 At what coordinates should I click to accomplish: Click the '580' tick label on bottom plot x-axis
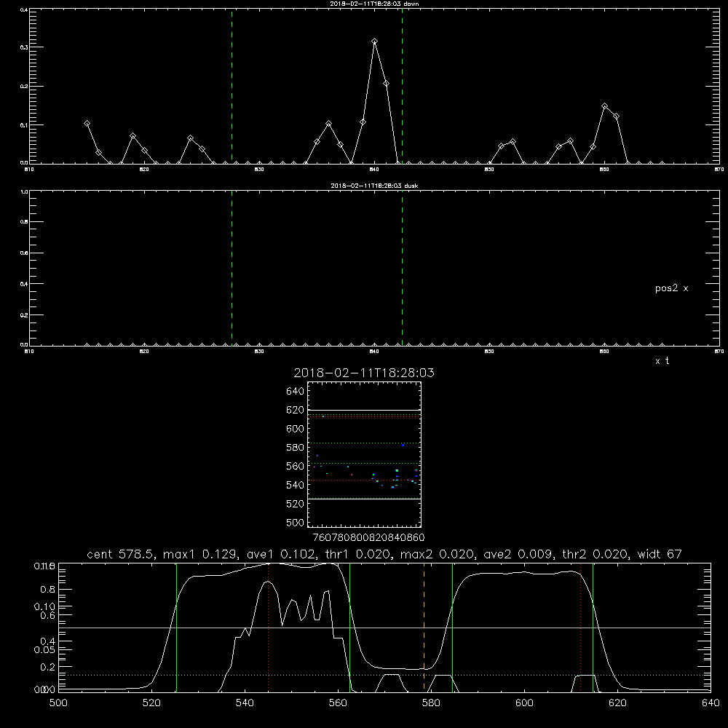pos(431,703)
